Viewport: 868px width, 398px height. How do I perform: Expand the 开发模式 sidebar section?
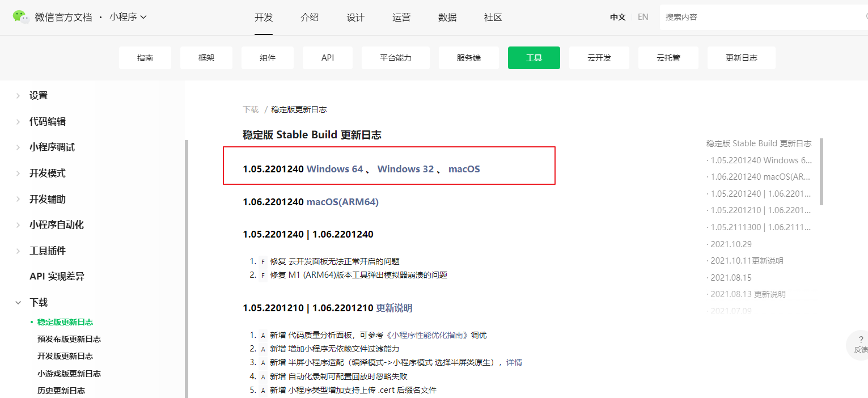tap(48, 173)
